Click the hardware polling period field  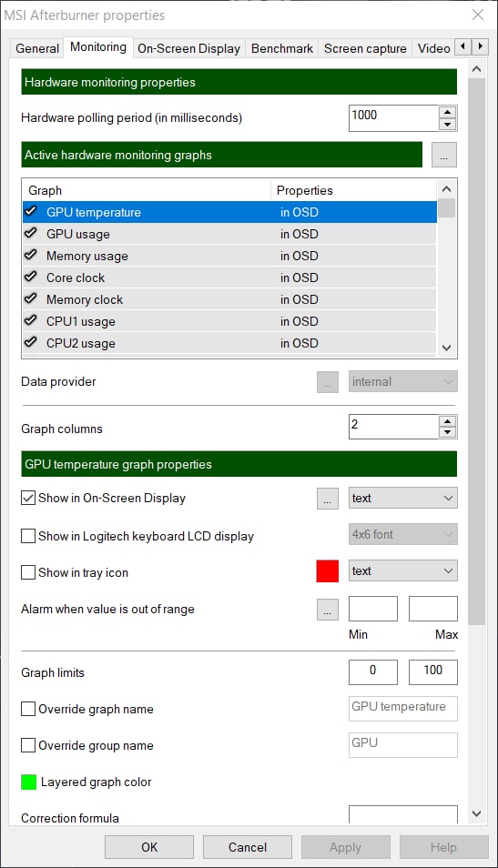point(394,118)
